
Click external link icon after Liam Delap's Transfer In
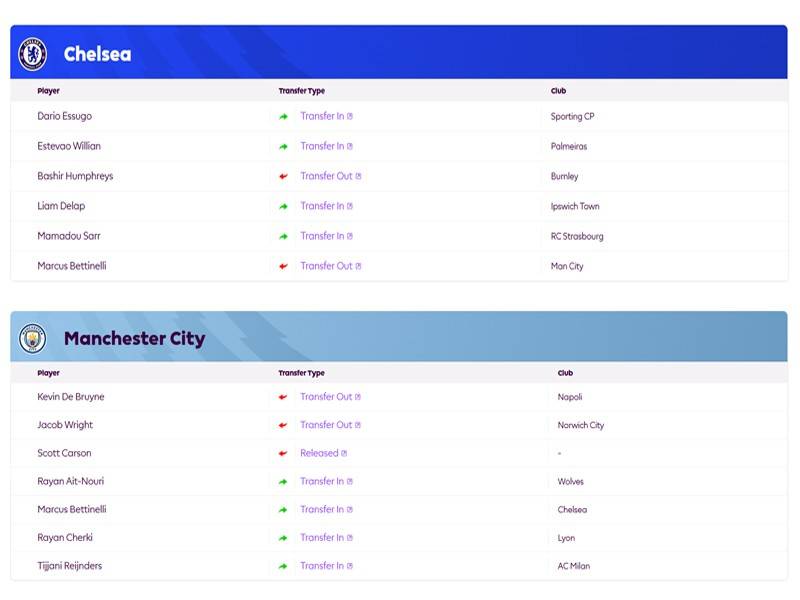coord(349,206)
